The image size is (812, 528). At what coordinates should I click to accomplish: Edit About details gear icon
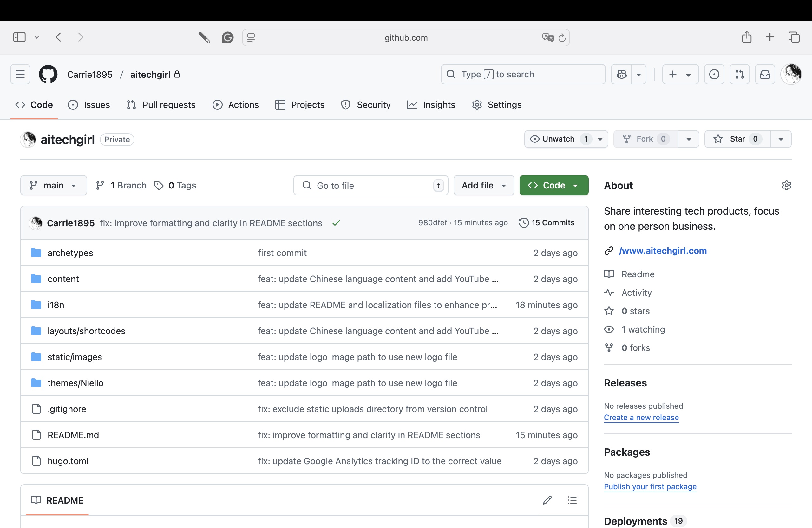(x=786, y=185)
